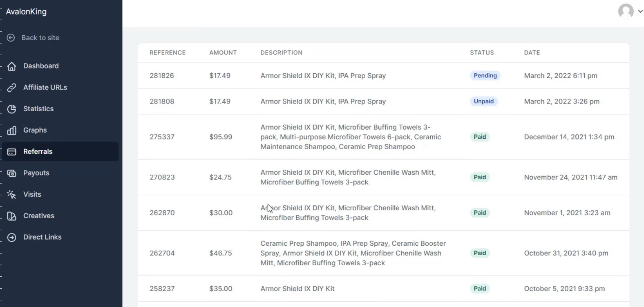Click the Payouts money icon
This screenshot has height=307, width=644.
[12, 173]
